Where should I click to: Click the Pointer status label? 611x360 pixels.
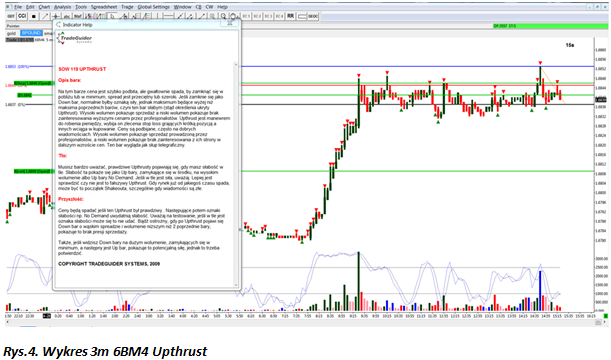click(13, 26)
